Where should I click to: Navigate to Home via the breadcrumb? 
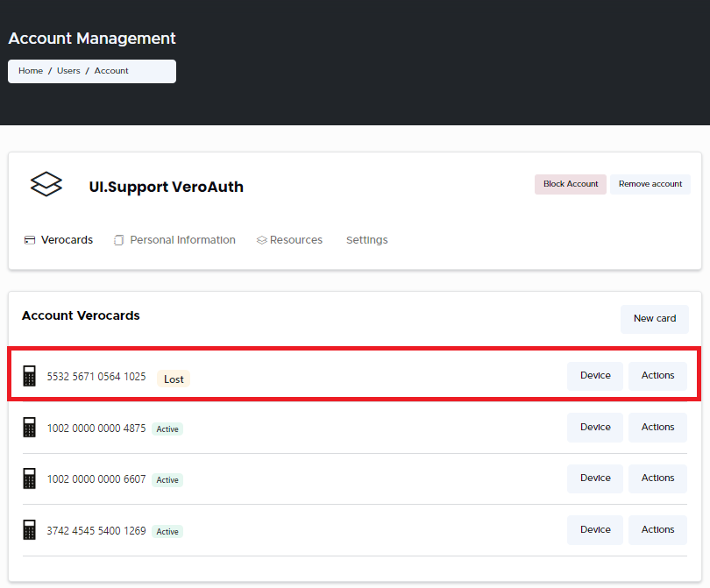click(30, 71)
